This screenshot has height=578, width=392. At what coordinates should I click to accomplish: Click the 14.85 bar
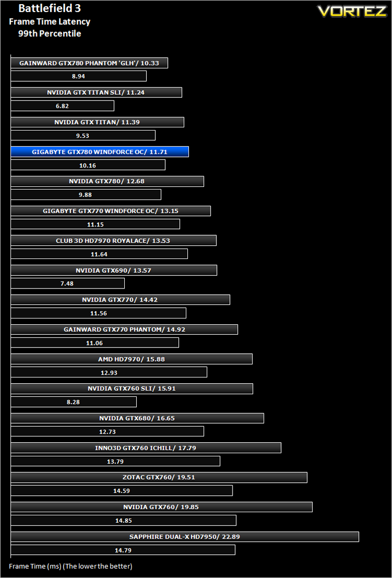coord(124,520)
